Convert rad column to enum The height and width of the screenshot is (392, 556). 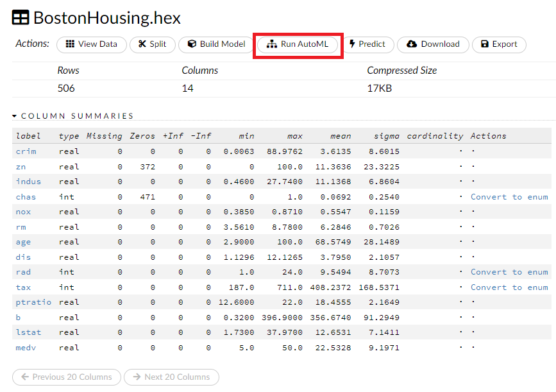point(509,272)
